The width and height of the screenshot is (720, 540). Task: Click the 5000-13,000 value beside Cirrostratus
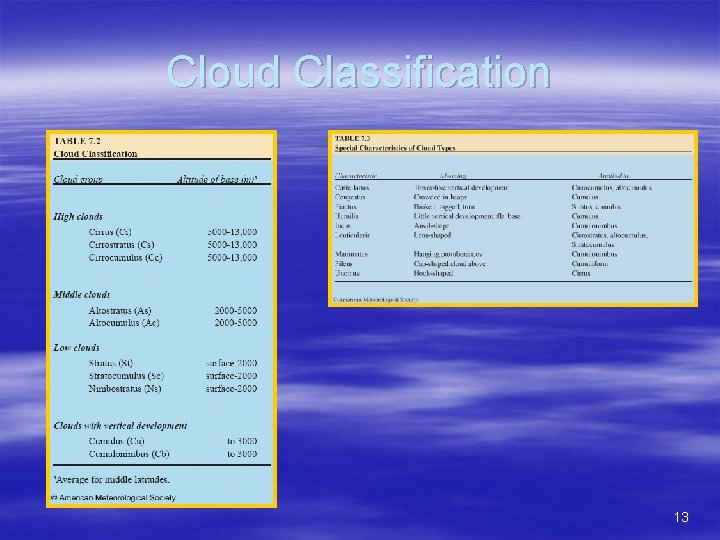point(232,245)
